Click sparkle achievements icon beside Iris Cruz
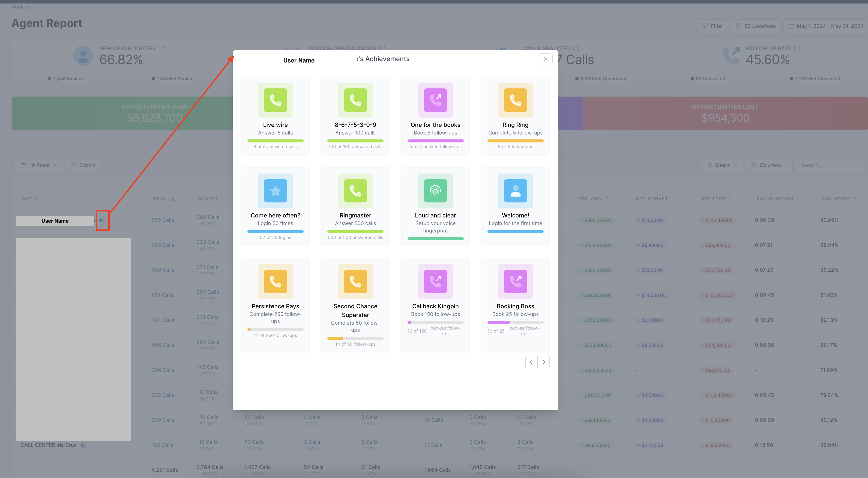 click(83, 445)
